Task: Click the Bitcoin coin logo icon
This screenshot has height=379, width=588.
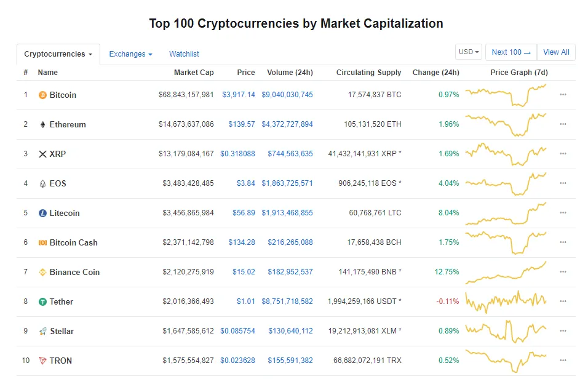Action: 42,95
